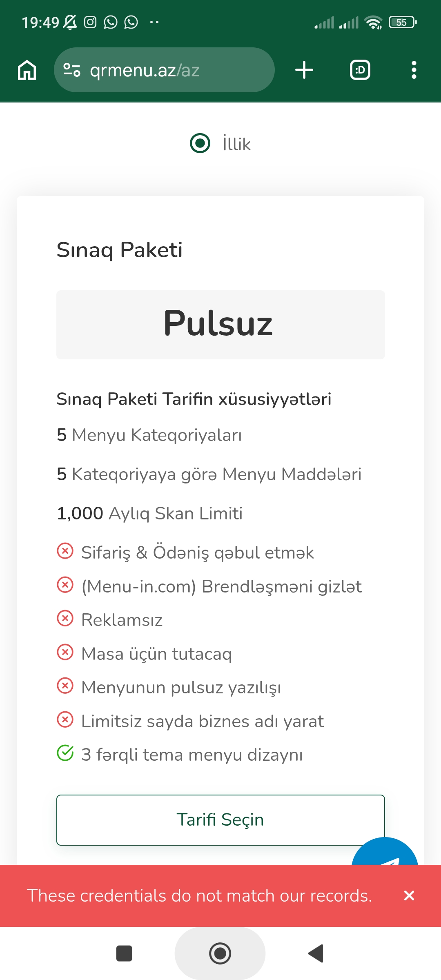This screenshot has height=980, width=441.
Task: Tap the Tarifi Seçin button
Action: 220,820
